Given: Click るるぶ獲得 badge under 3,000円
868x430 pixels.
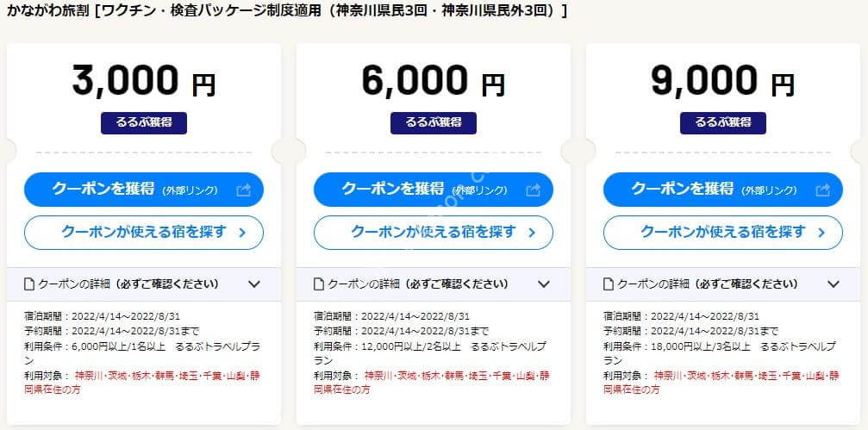Looking at the screenshot, I should tap(144, 123).
